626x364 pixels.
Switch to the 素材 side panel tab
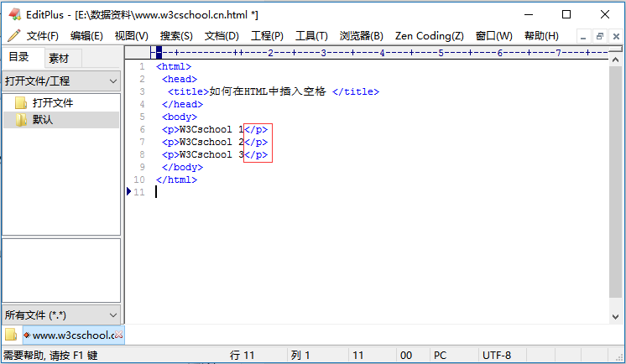[59, 58]
